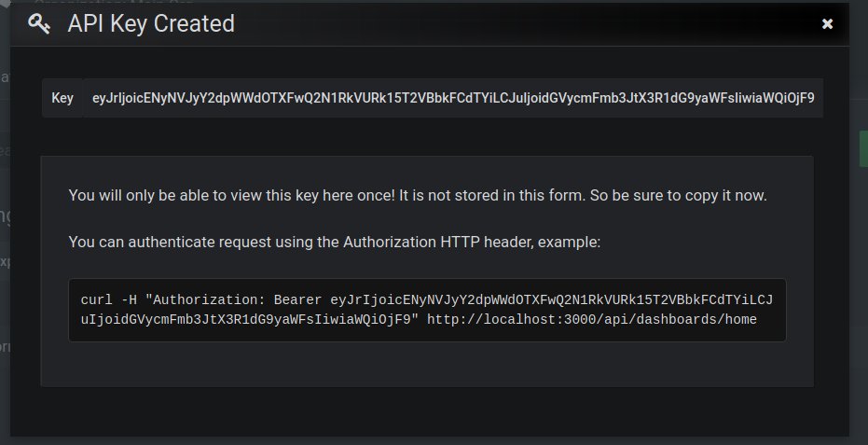This screenshot has width=868, height=445.
Task: Click the "API Key Created" title text
Action: coord(151,23)
